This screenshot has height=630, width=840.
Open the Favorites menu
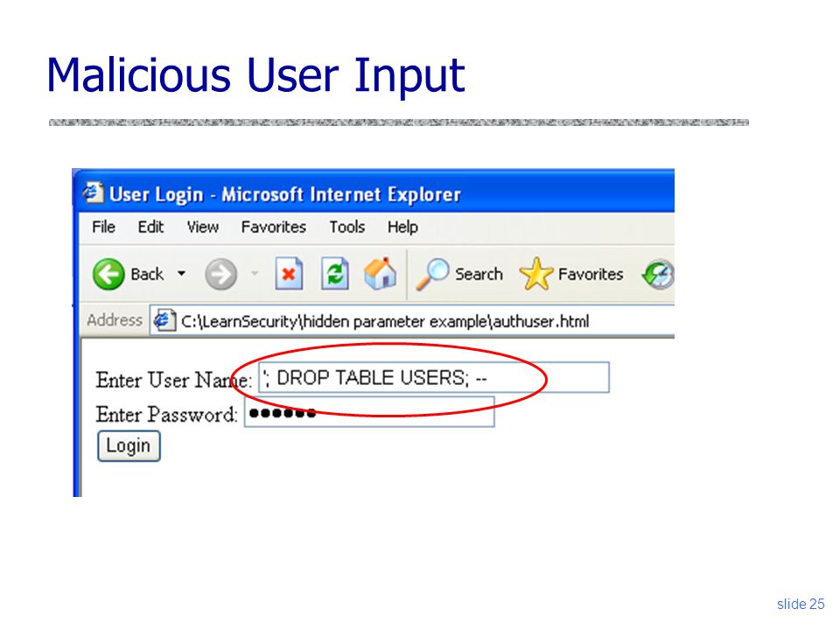coord(273,227)
